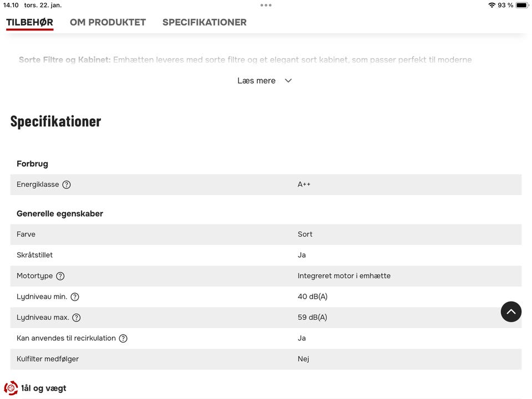The width and height of the screenshot is (532, 399).
Task: Open the three-dot multitasking menu
Action: (x=266, y=5)
